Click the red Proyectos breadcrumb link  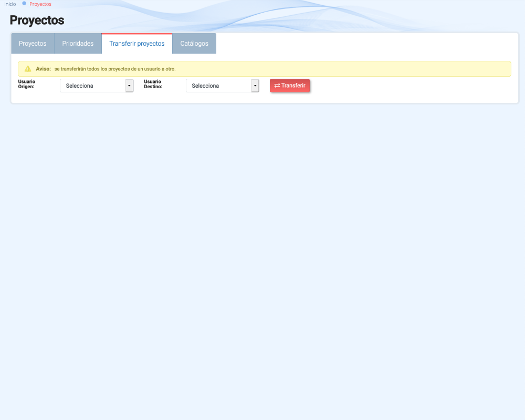point(40,4)
